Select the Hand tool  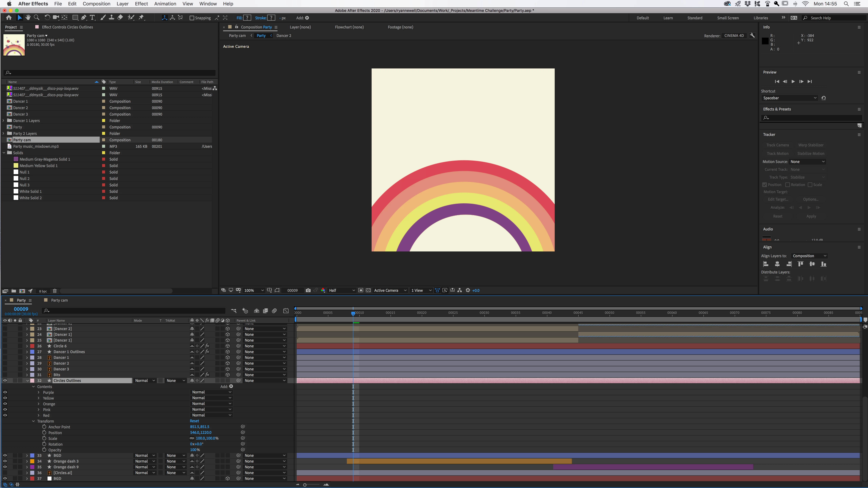28,17
